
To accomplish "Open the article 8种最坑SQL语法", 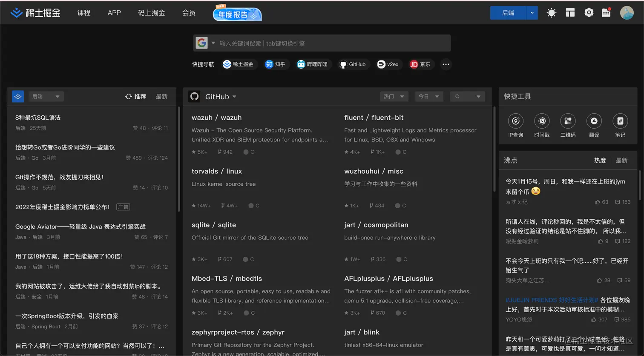I will pyautogui.click(x=38, y=118).
